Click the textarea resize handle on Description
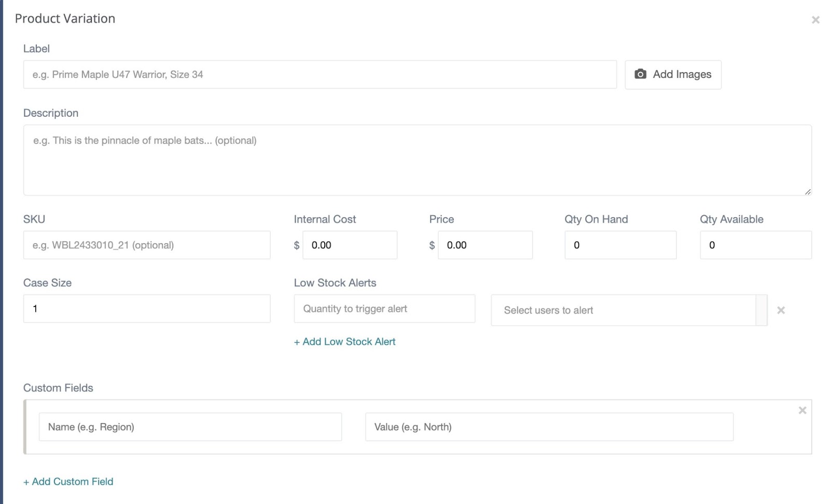 click(807, 192)
